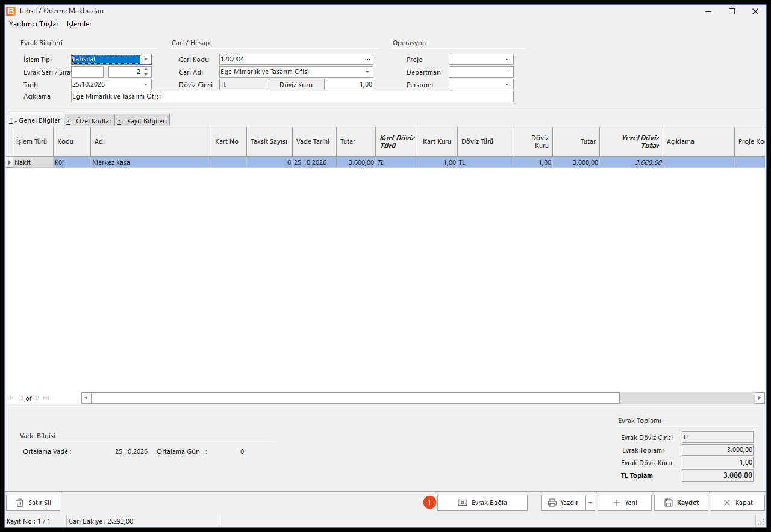Open the Tarih date picker dropdown
This screenshot has width=771, height=532.
146,84
